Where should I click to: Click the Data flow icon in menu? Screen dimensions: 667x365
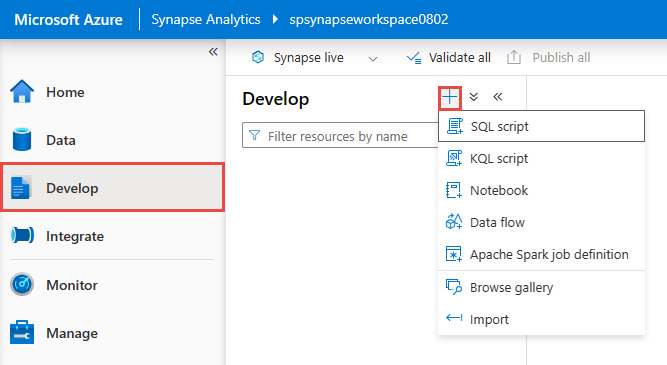454,222
